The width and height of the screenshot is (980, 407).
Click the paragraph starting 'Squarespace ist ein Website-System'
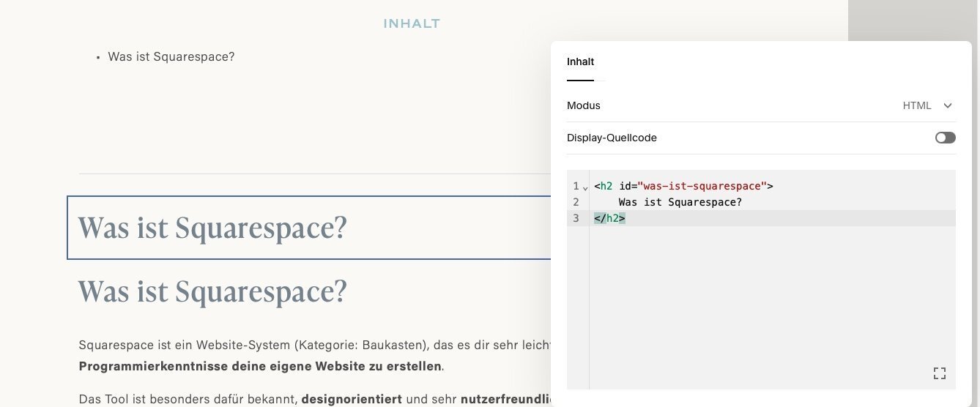point(314,354)
